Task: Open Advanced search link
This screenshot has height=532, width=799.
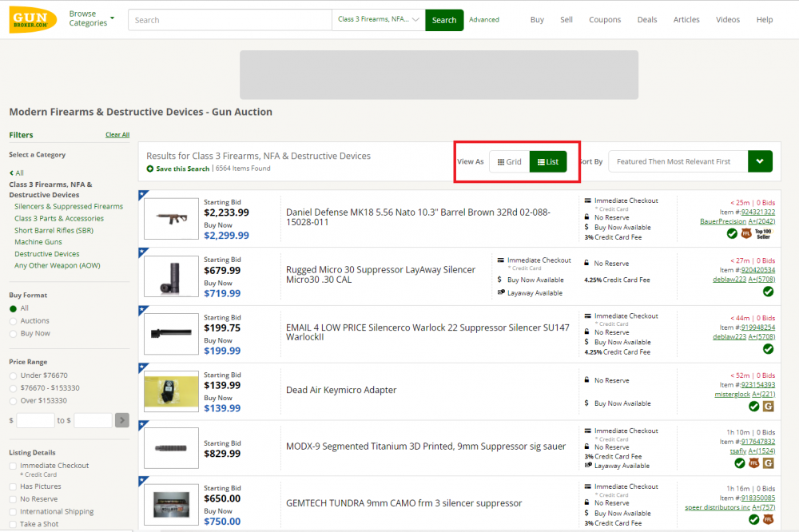Action: [x=484, y=20]
